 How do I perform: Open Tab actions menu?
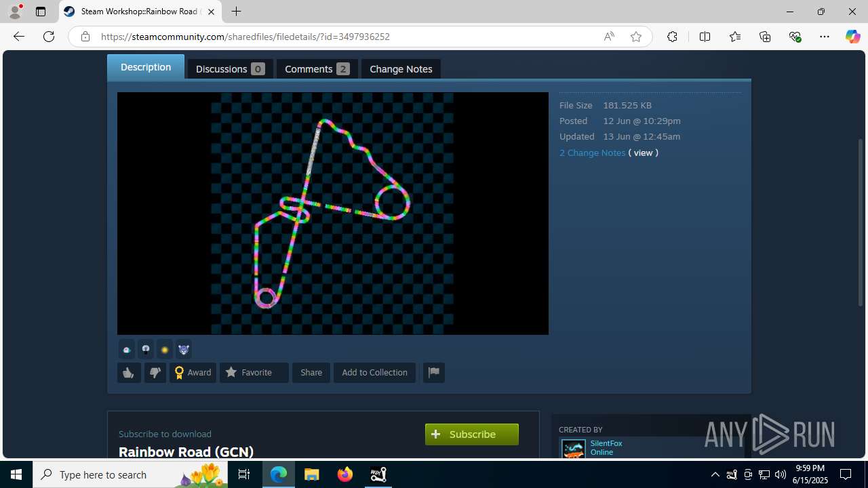click(41, 12)
